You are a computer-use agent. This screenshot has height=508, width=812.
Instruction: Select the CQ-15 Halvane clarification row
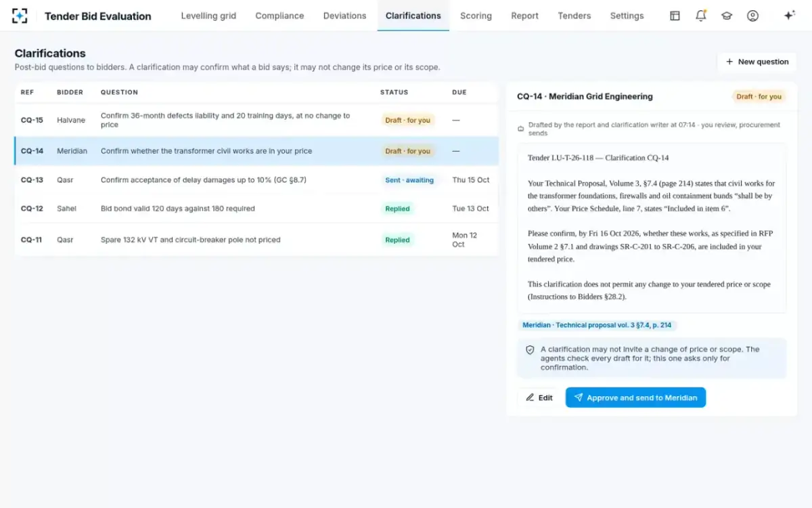(x=256, y=120)
